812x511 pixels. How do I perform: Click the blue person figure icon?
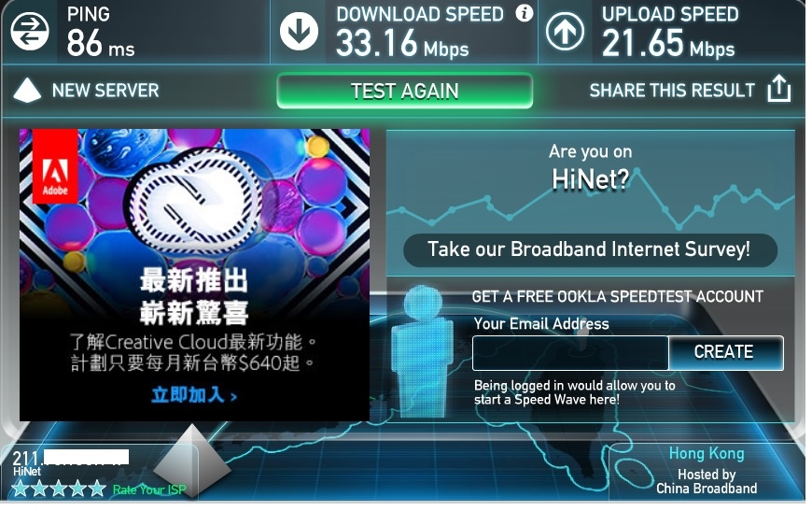(421, 350)
